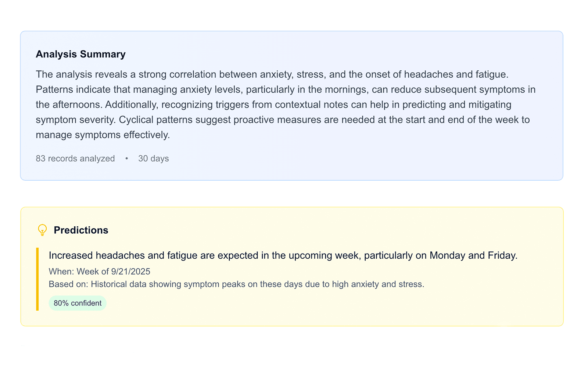
Task: Click the '30 days' period label
Action: [x=153, y=159]
